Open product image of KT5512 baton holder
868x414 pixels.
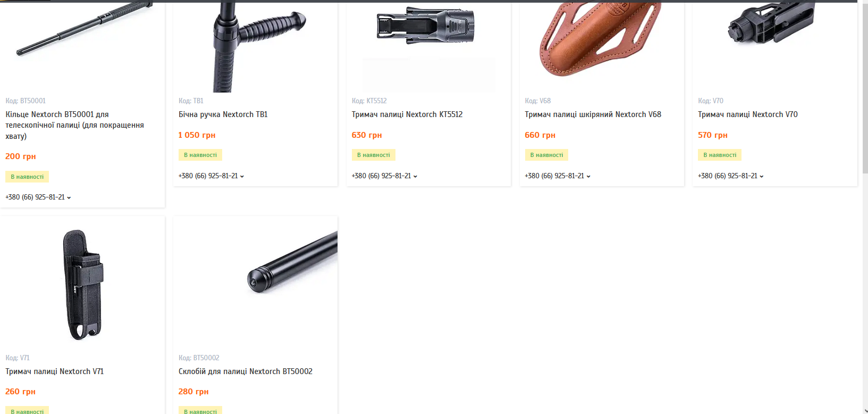[x=428, y=47]
